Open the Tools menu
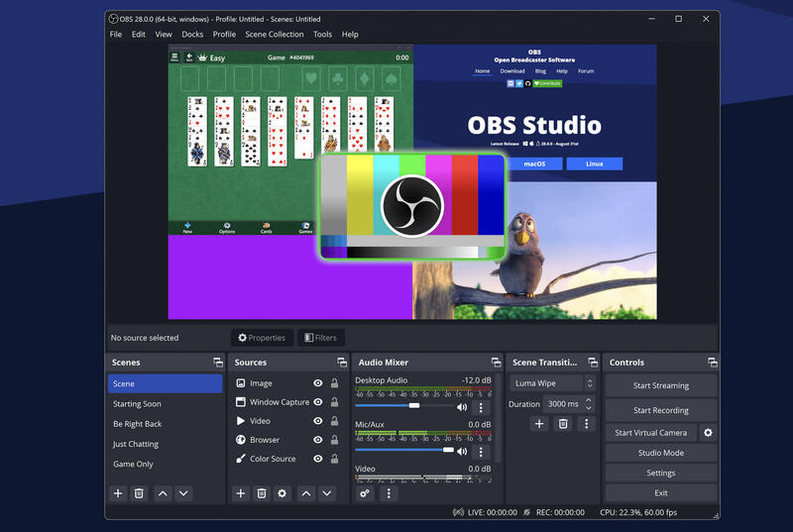This screenshot has height=532, width=793. pos(322,35)
